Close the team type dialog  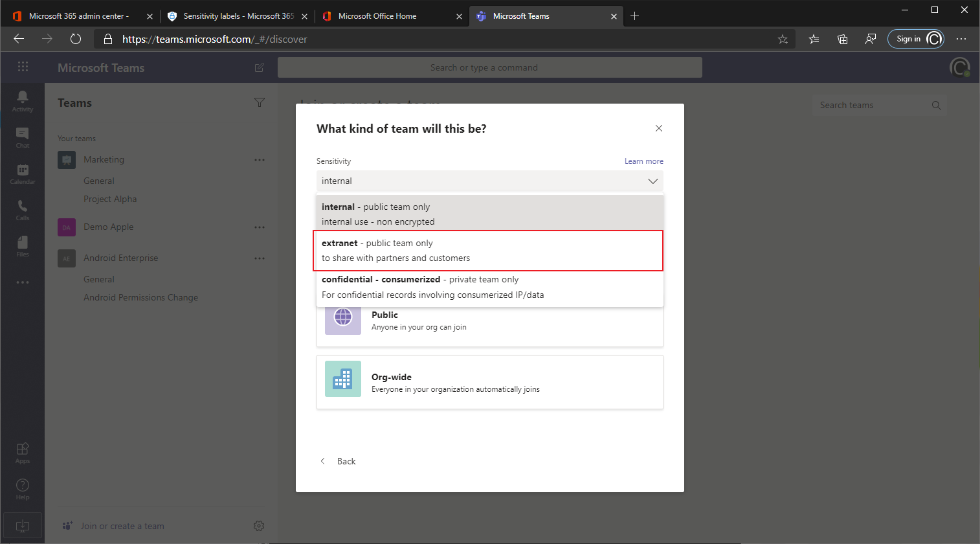659,128
